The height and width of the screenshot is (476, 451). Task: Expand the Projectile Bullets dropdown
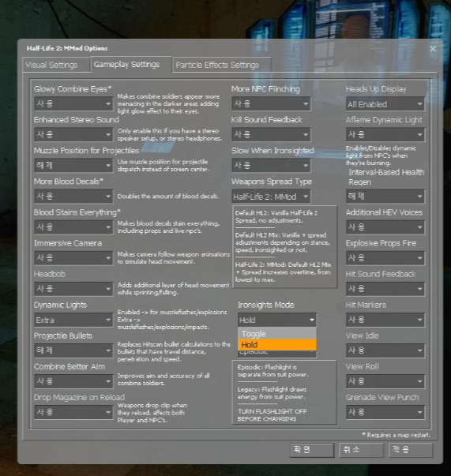coord(73,350)
